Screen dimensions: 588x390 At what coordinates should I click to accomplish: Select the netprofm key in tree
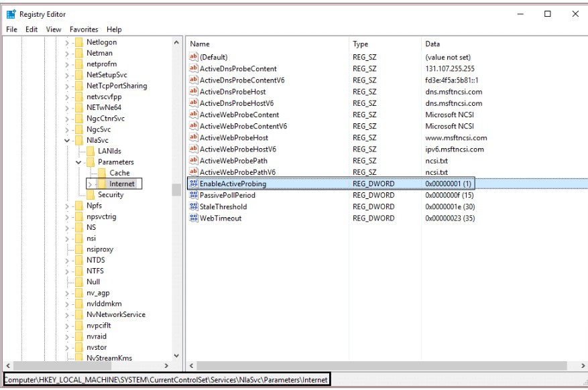coord(102,64)
